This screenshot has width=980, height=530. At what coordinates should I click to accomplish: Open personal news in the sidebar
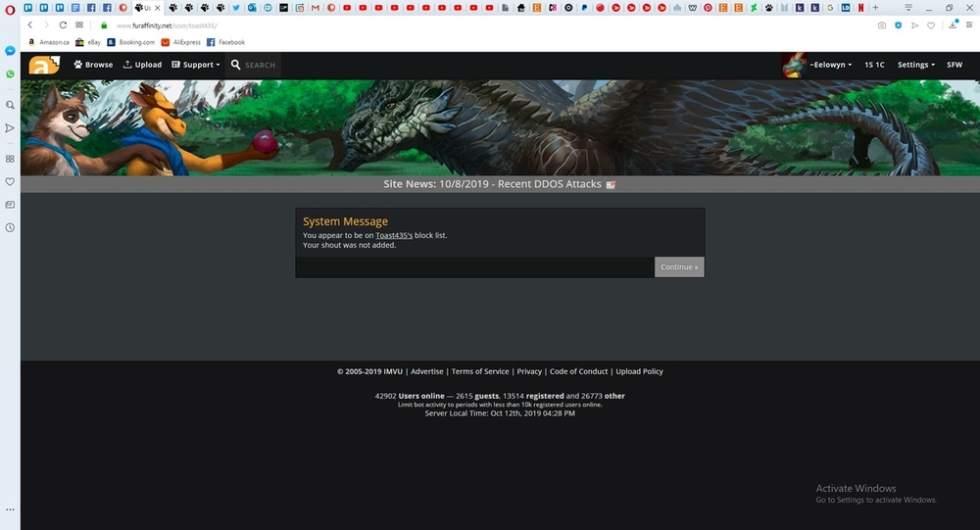pos(10,205)
